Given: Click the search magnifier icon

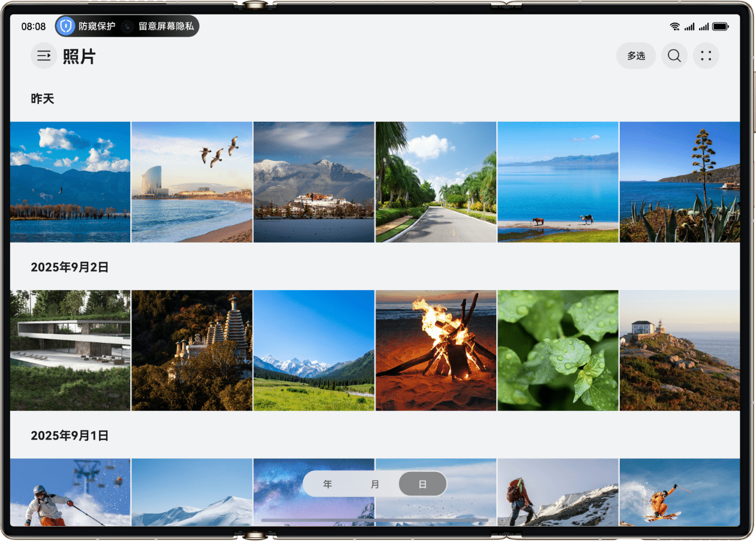Looking at the screenshot, I should pyautogui.click(x=674, y=56).
